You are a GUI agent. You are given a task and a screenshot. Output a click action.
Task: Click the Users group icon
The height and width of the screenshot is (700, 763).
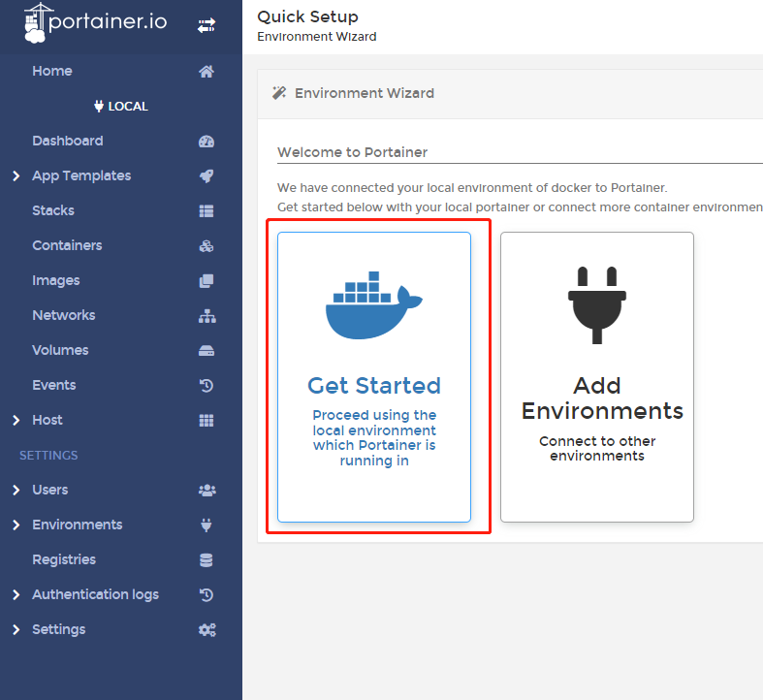pos(207,491)
